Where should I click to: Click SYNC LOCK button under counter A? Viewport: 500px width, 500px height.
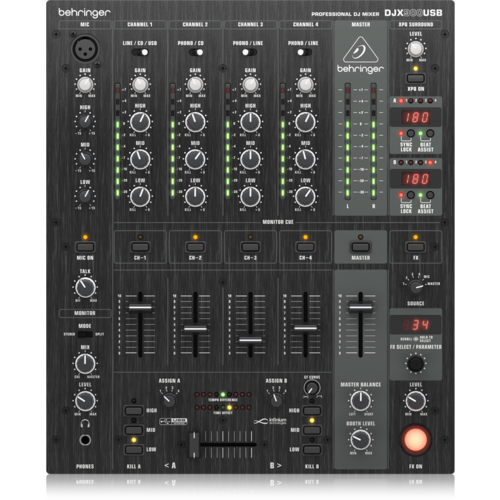[411, 133]
